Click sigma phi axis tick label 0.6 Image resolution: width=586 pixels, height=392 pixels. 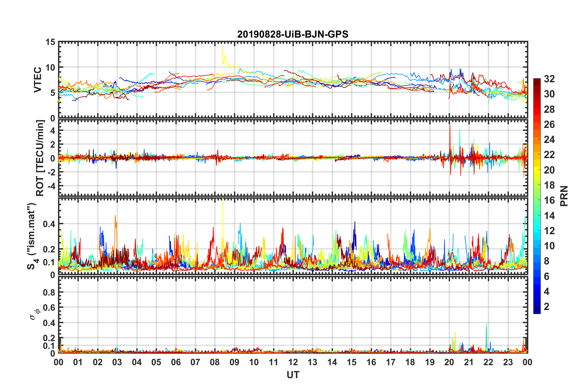pyautogui.click(x=49, y=308)
